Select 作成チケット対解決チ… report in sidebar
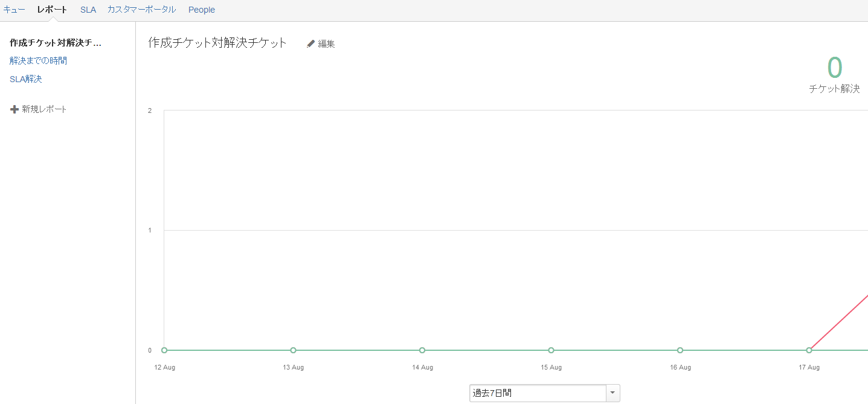 pos(56,43)
